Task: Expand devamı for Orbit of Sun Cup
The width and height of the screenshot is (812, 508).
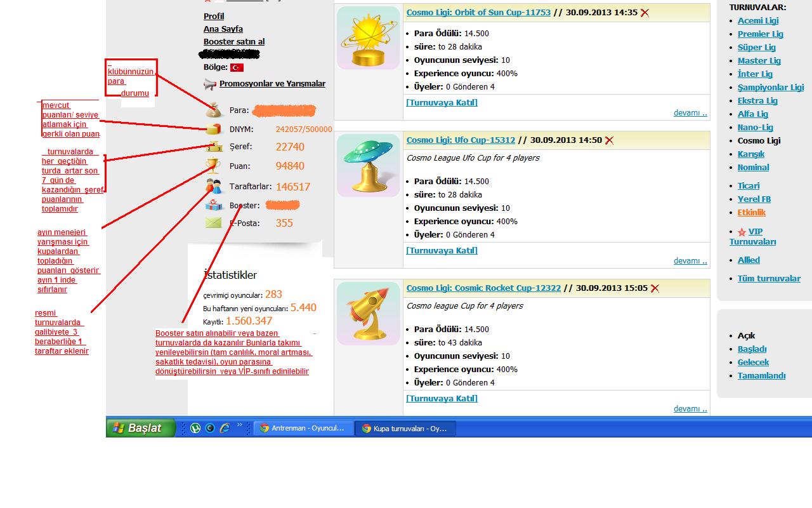Action: coord(690,113)
